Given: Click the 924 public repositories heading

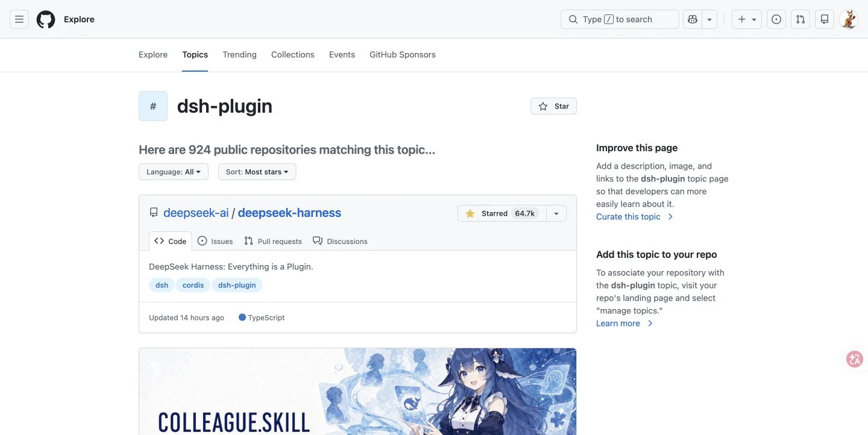Looking at the screenshot, I should click(287, 149).
